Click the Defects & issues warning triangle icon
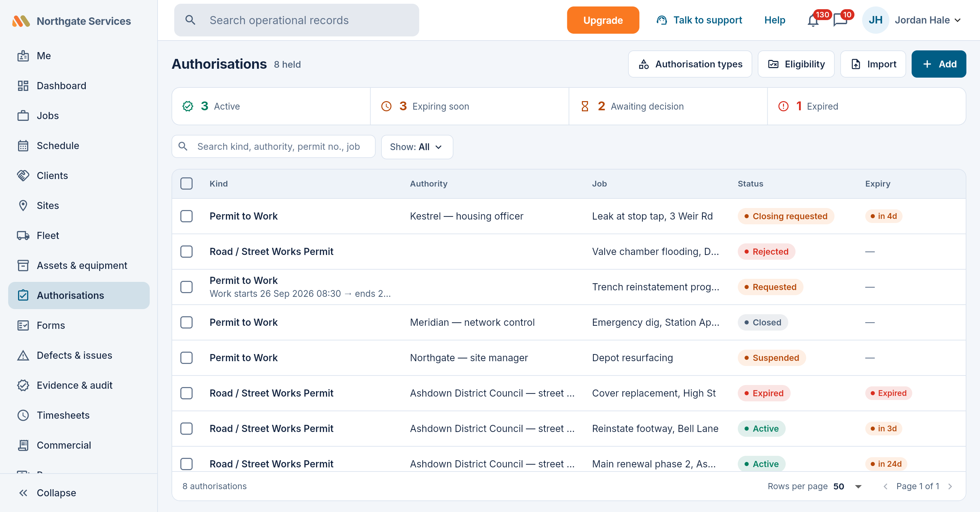The width and height of the screenshot is (980, 512). pos(23,355)
